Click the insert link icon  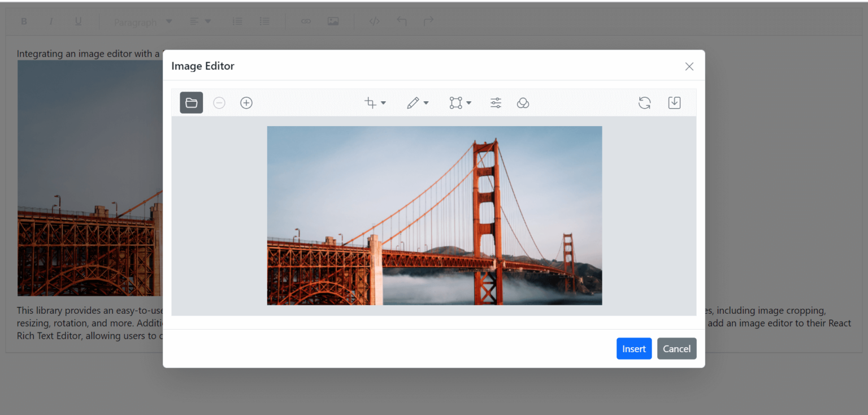pyautogui.click(x=306, y=21)
